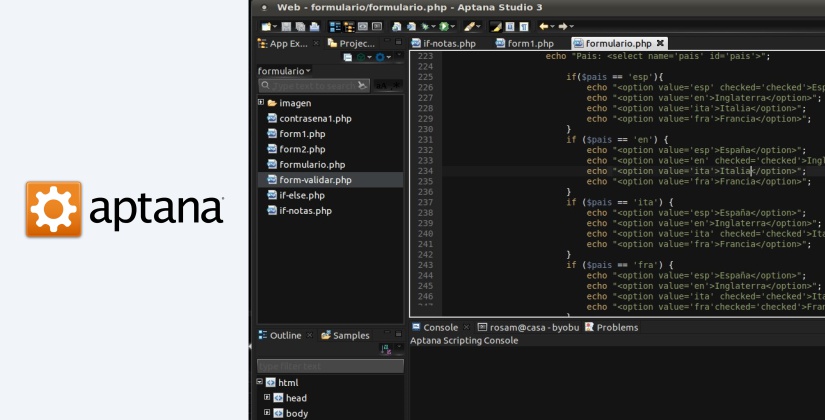This screenshot has height=420, width=825.
Task: Open the formulario project dropdown
Action: point(285,71)
